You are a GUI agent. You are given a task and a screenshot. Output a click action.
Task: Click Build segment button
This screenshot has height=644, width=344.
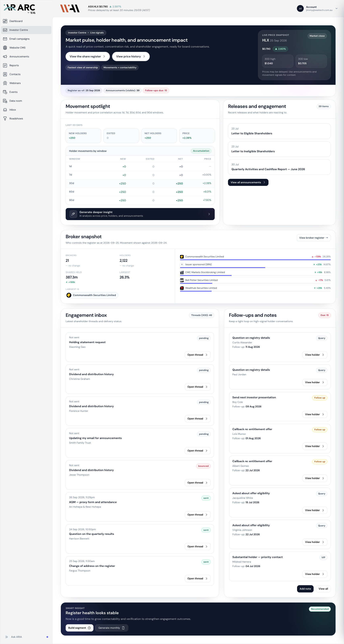click(79, 628)
